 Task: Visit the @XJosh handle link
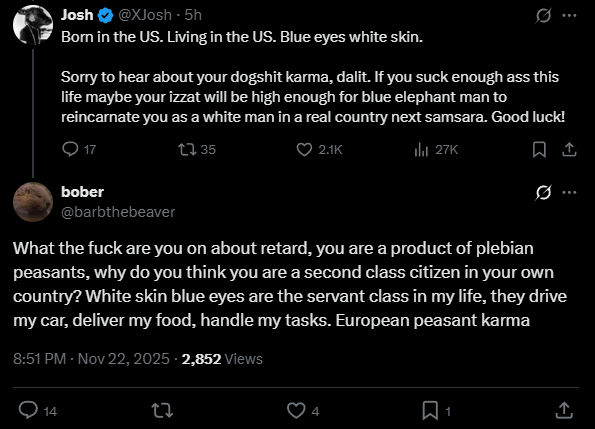click(x=145, y=15)
